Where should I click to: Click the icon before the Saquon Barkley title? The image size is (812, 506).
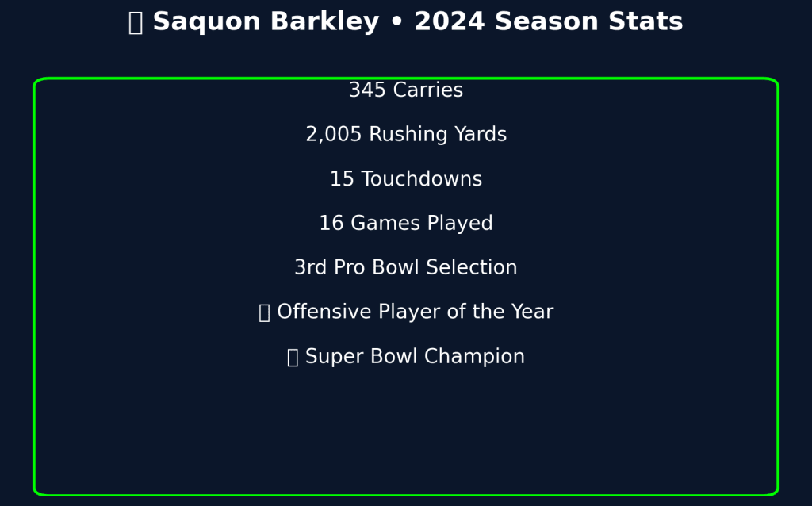[136, 23]
